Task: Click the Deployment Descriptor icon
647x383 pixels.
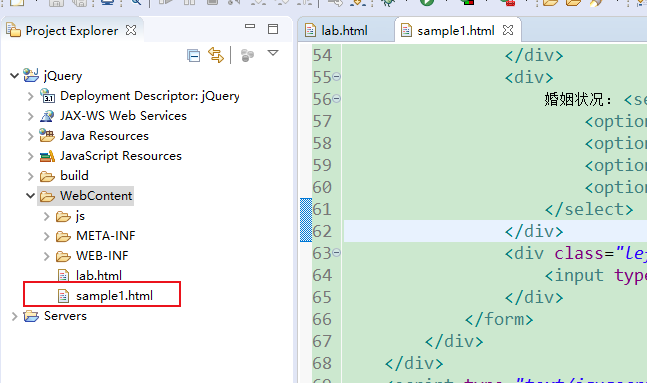Action: [x=47, y=96]
